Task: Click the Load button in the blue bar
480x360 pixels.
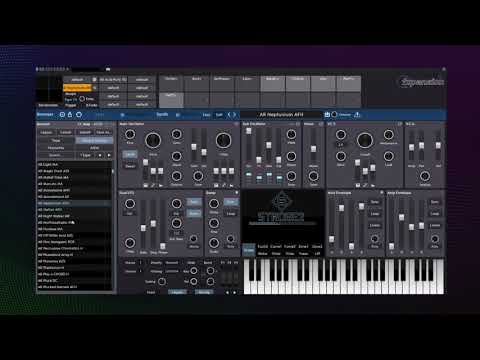Action: click(207, 115)
